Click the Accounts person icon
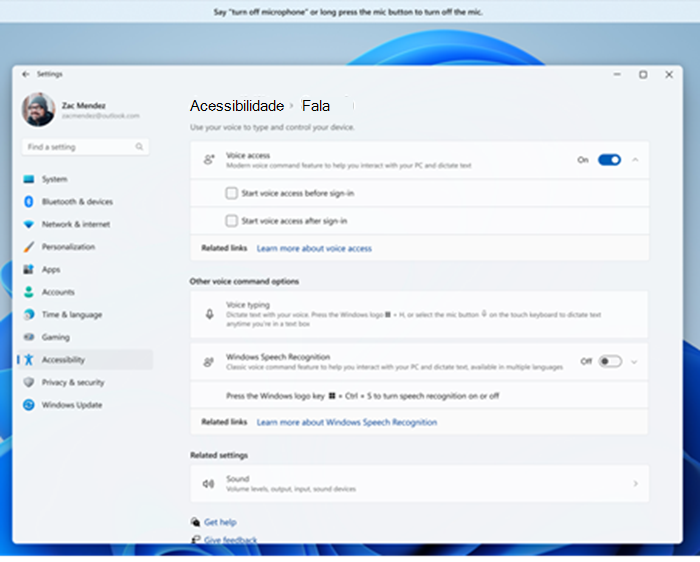 (29, 292)
